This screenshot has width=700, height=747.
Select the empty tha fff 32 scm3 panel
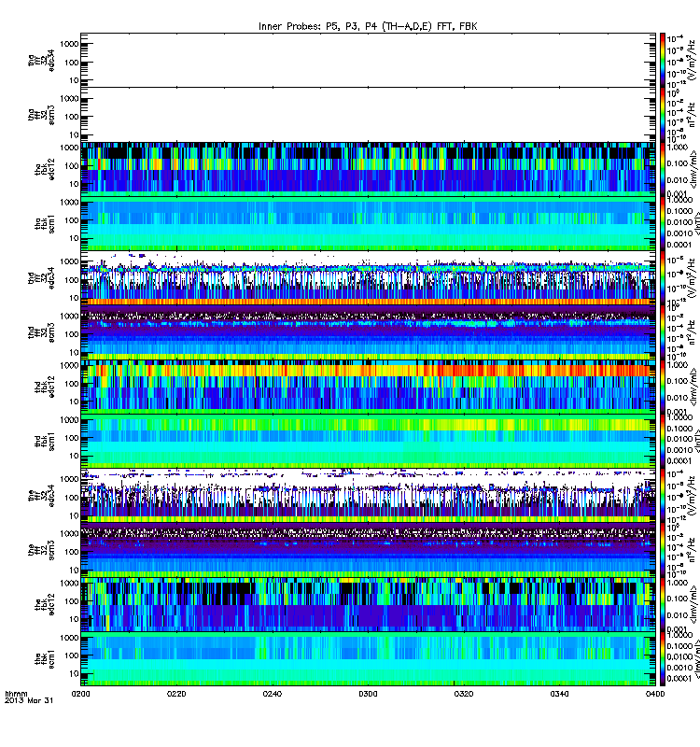[x=368, y=115]
